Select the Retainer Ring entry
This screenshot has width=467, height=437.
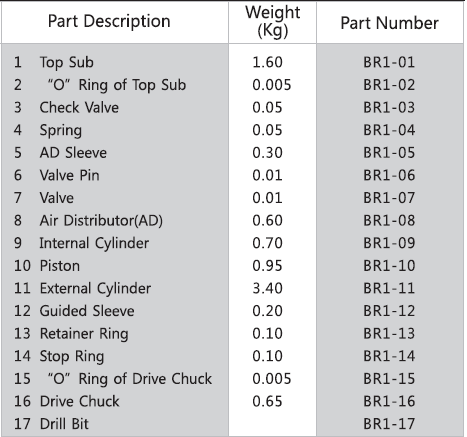point(84,334)
